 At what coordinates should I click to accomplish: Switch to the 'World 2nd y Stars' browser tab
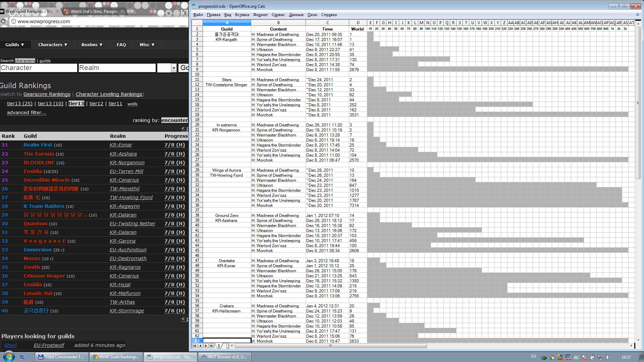pyautogui.click(x=94, y=11)
